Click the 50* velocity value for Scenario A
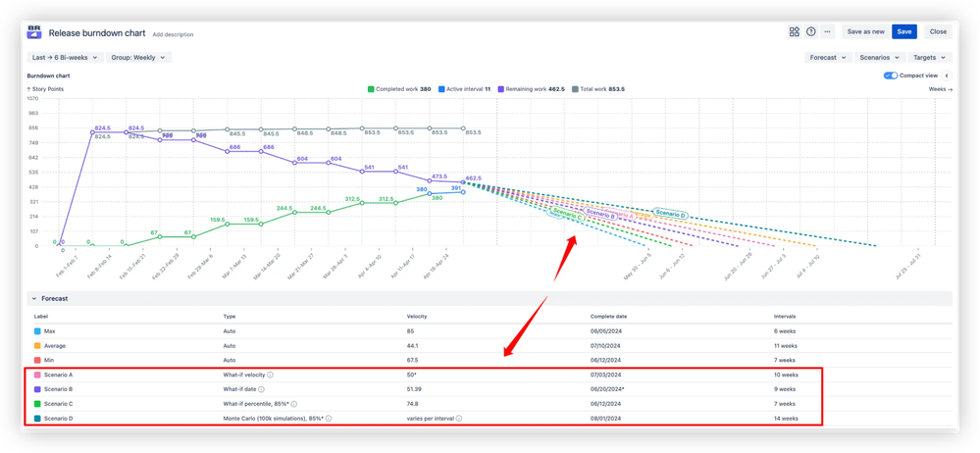This screenshot has height=453, width=980. point(411,376)
